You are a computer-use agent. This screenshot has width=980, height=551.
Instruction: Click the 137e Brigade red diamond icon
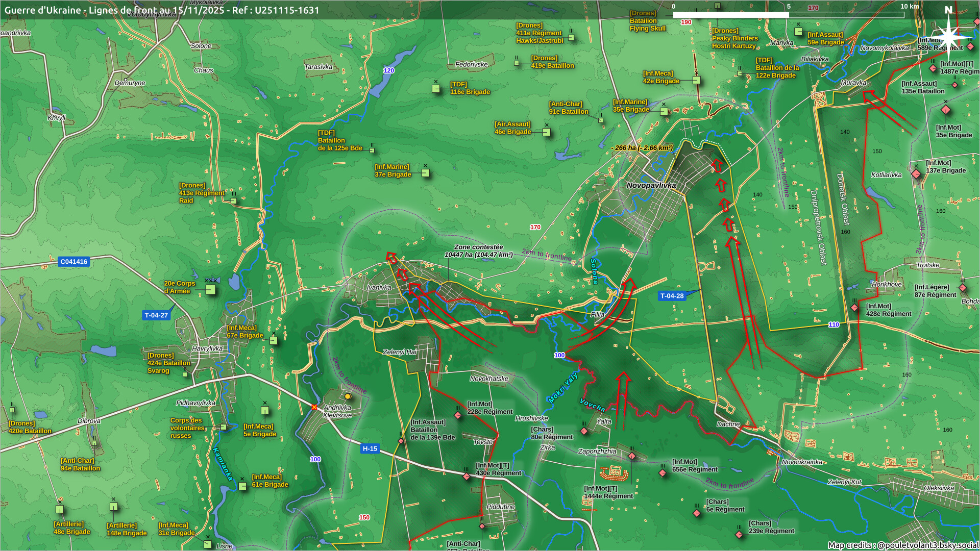[x=916, y=174]
